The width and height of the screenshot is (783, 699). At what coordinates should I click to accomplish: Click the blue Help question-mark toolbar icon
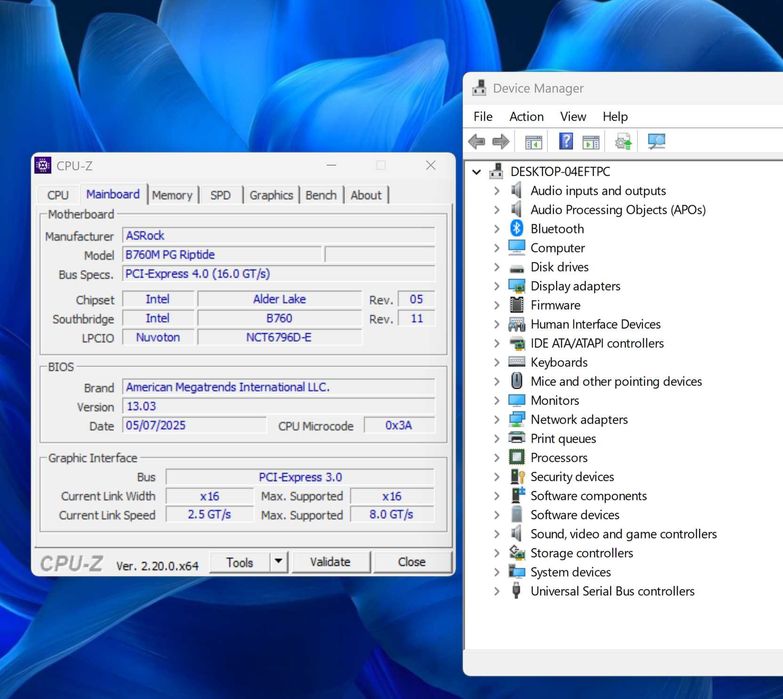(x=566, y=141)
